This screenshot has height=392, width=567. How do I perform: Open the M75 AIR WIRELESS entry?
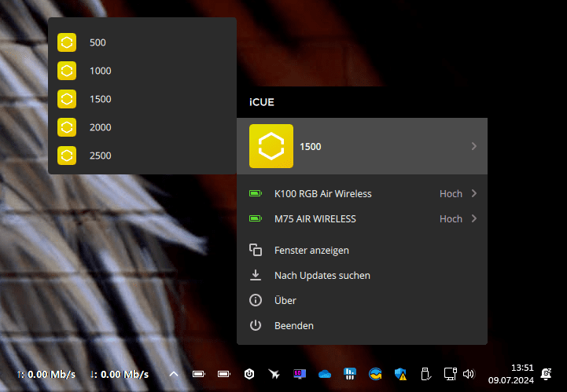point(362,218)
